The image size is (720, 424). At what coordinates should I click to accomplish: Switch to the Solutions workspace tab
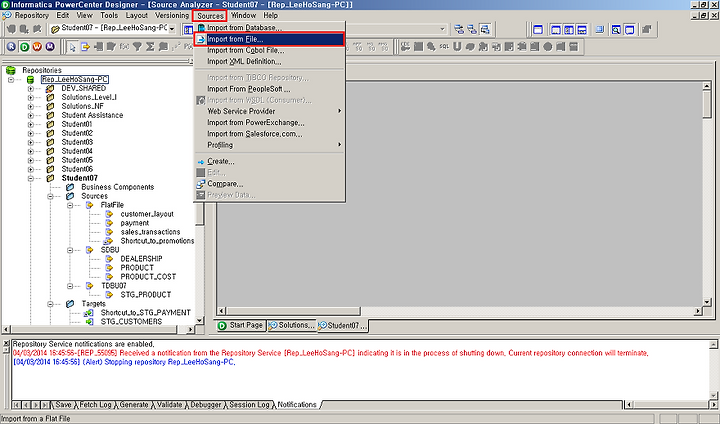[292, 326]
